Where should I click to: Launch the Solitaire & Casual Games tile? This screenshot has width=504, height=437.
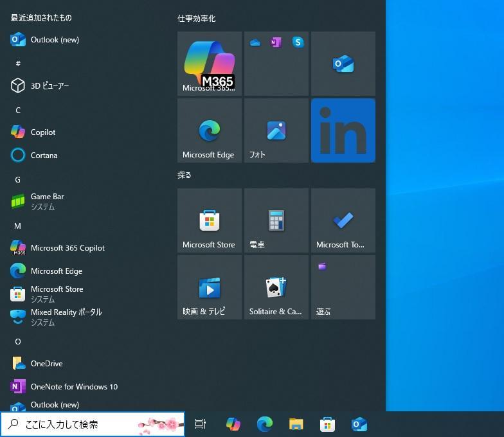tap(276, 287)
